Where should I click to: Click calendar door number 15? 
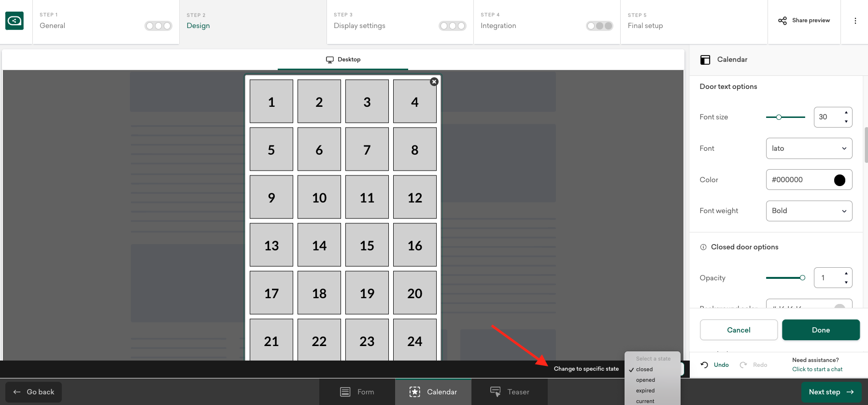pos(367,245)
